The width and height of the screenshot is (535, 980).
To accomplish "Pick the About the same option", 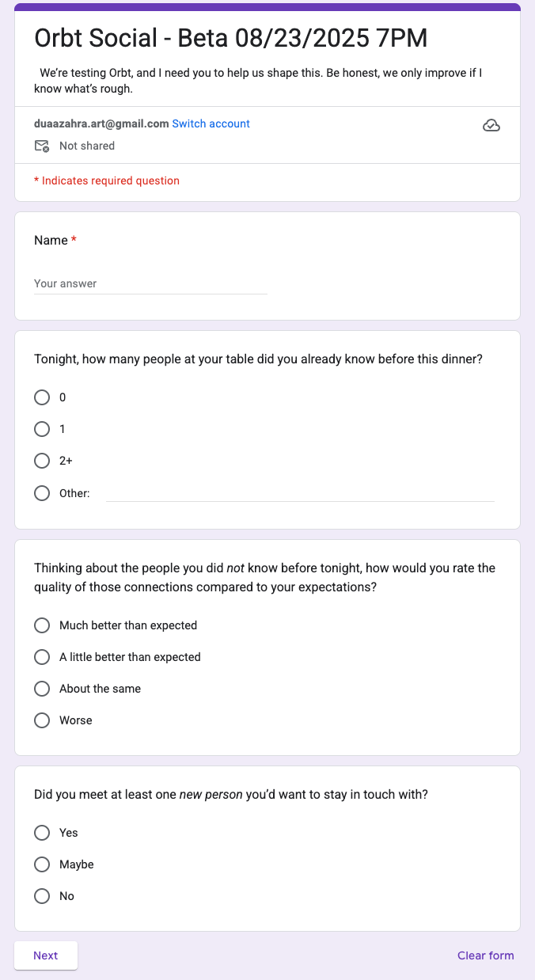I will pyautogui.click(x=42, y=689).
